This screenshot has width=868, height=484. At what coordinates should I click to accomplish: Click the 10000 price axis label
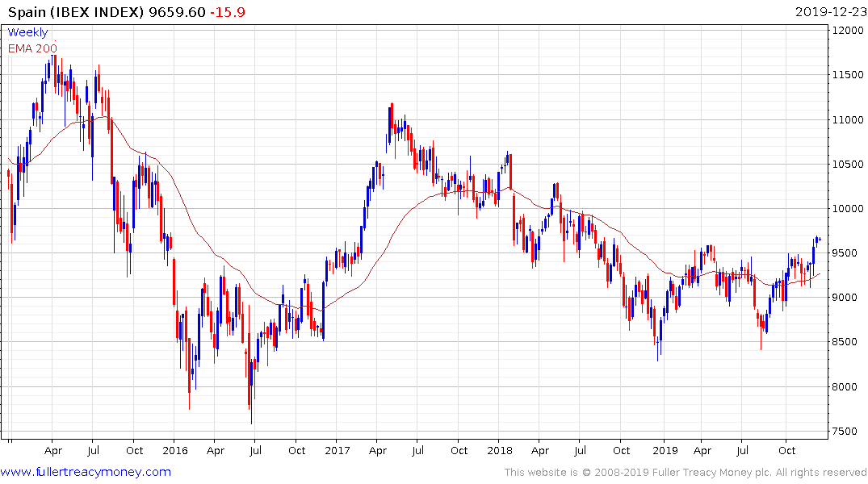click(848, 209)
